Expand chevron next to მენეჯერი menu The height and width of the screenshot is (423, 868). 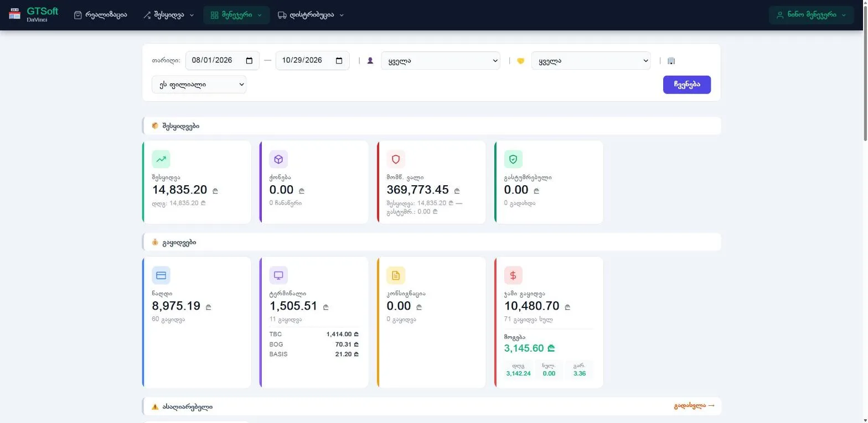coord(260,15)
